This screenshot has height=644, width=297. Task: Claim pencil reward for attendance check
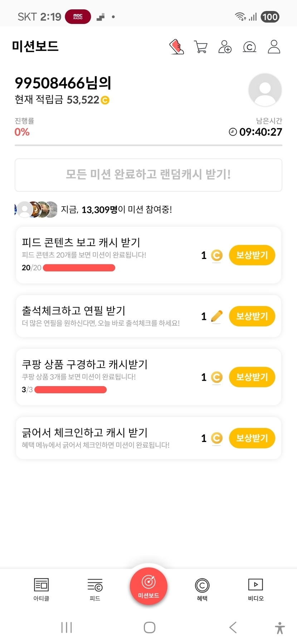pos(252,316)
